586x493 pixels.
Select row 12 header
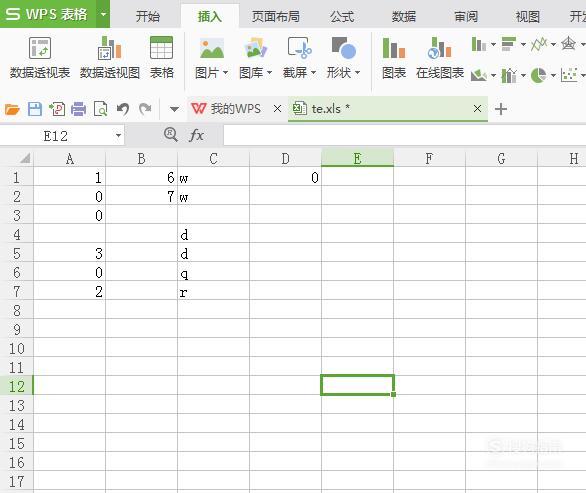point(17,386)
